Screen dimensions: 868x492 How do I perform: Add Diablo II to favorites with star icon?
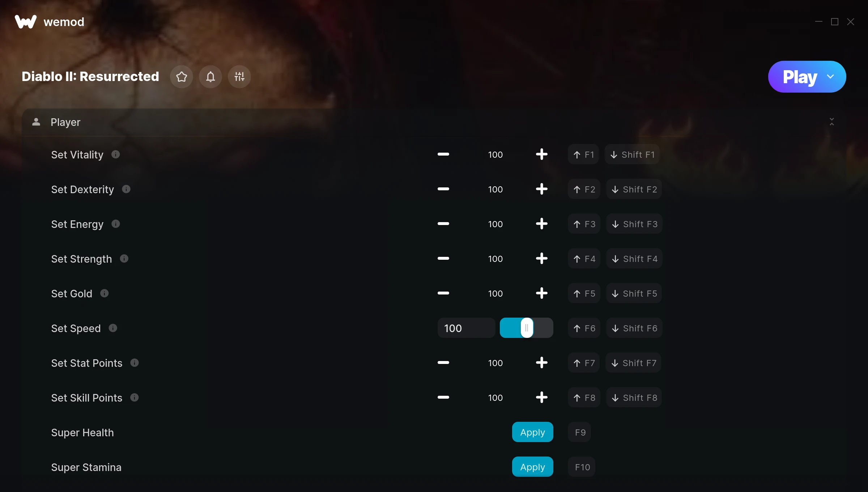(x=182, y=77)
